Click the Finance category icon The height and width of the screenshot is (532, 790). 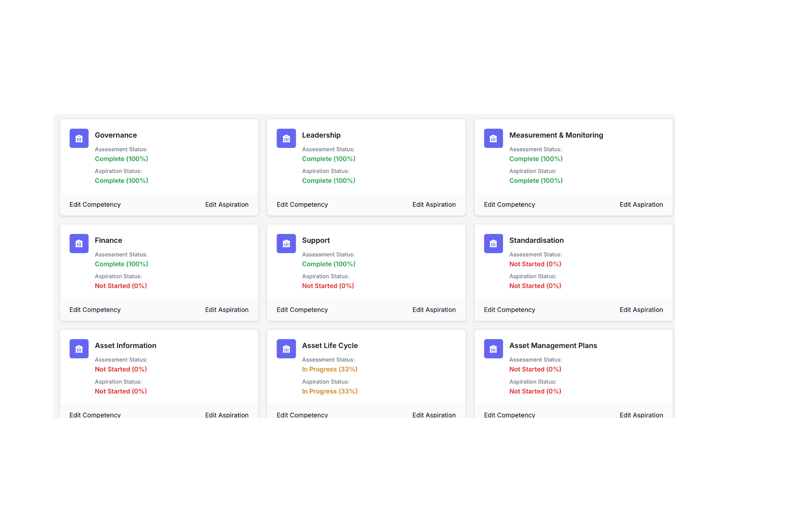pos(78,243)
